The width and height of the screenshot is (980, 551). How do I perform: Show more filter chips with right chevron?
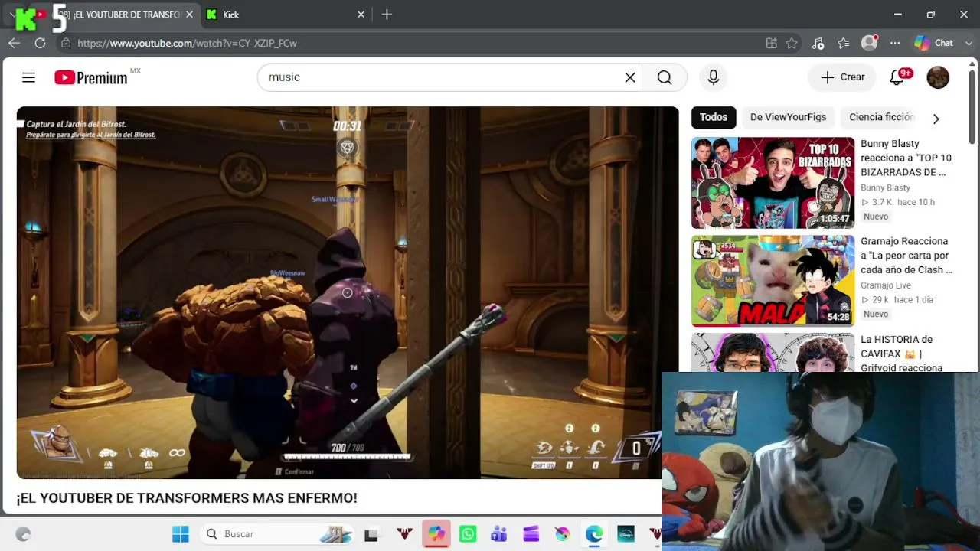coord(936,118)
